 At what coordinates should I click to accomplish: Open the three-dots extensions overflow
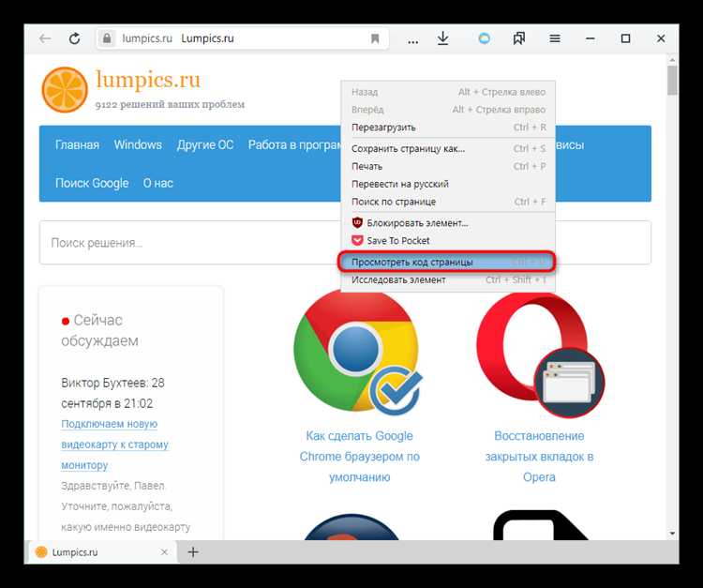[x=412, y=39]
